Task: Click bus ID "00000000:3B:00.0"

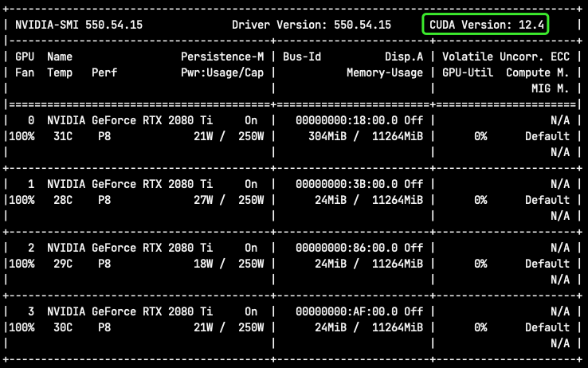Action: [347, 184]
